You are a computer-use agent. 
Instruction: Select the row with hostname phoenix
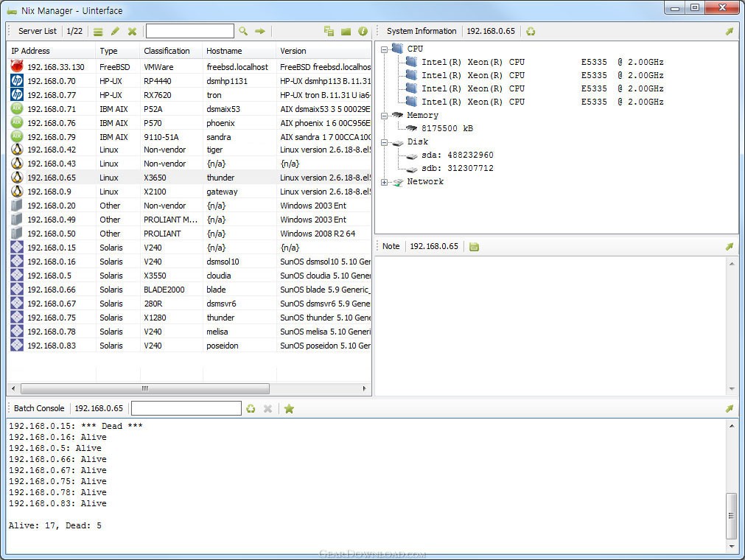(x=189, y=122)
